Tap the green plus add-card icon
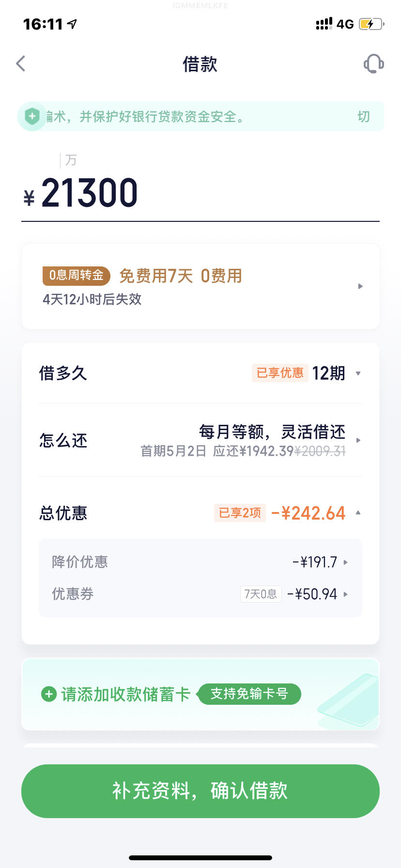This screenshot has width=401, height=868. 48,694
